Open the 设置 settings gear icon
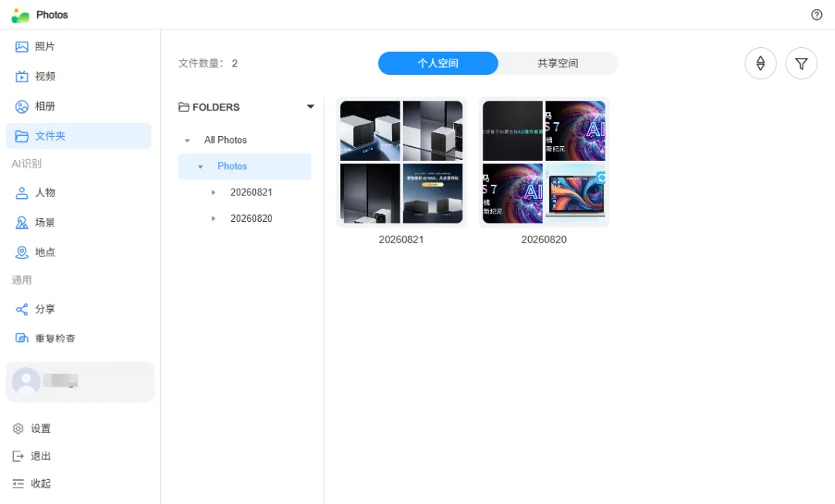 [x=18, y=428]
